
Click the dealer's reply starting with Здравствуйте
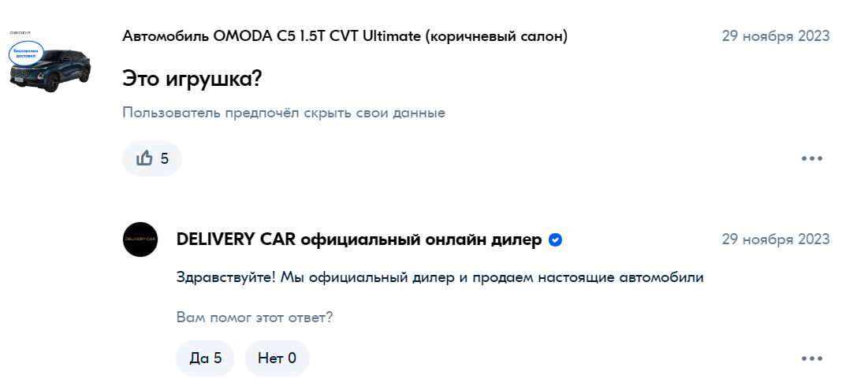[x=440, y=277]
